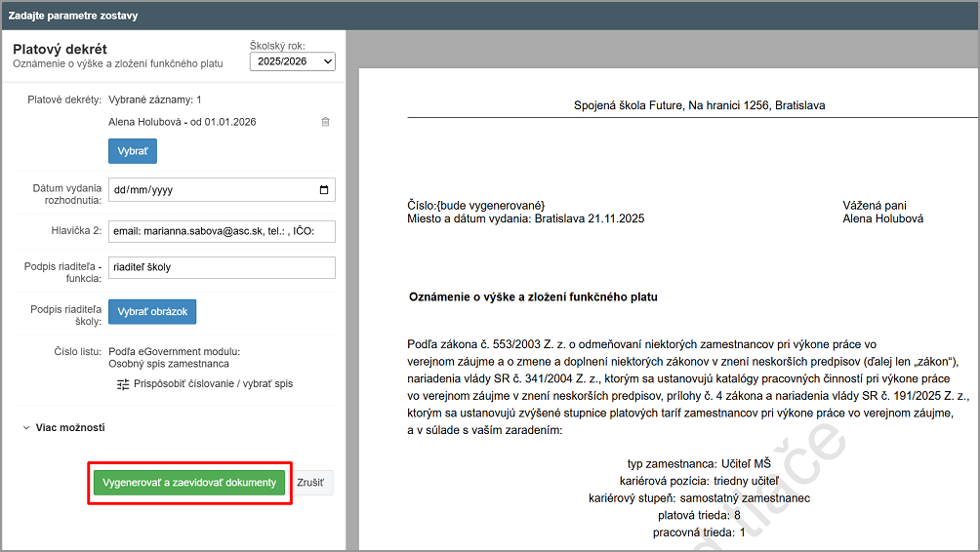This screenshot has width=980, height=552.
Task: Click the sliders icon beside Prispôsobiť číslovanie
Action: (x=123, y=384)
